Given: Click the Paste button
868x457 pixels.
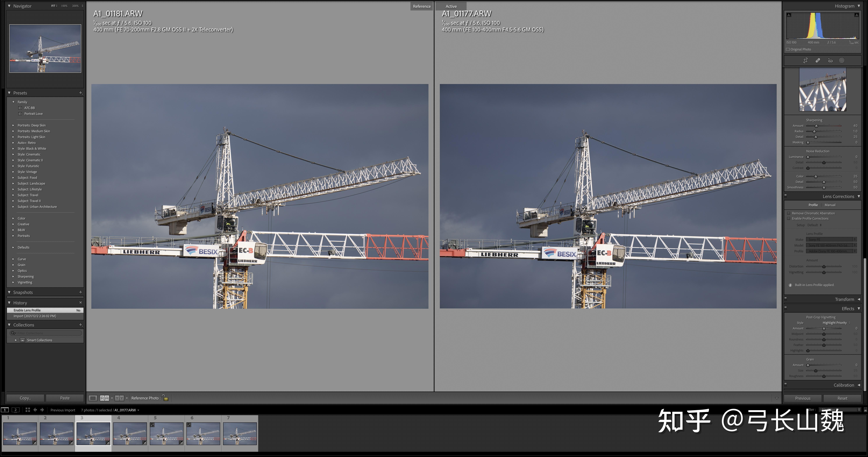Looking at the screenshot, I should [x=65, y=398].
